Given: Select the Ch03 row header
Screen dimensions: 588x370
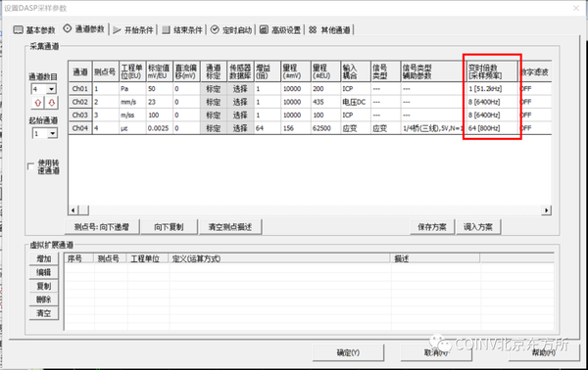Looking at the screenshot, I should coord(80,115).
